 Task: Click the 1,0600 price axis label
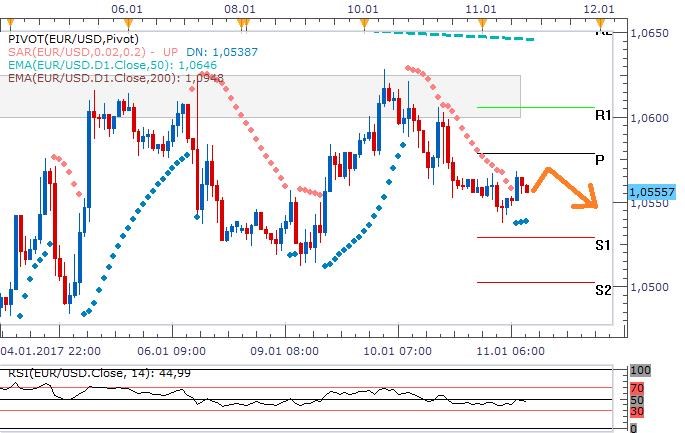653,118
